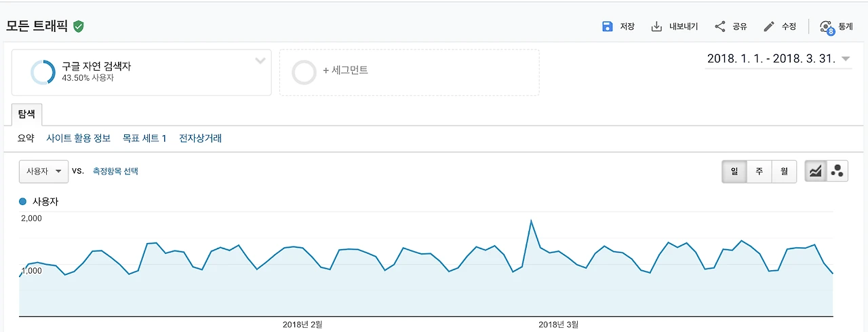
Task: Click the 저장 button label
Action: [627, 26]
